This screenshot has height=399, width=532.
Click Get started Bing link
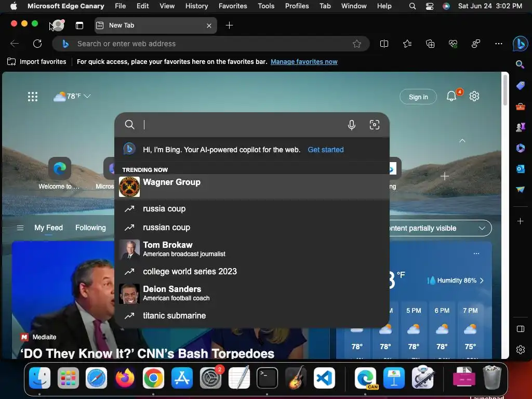tap(326, 150)
